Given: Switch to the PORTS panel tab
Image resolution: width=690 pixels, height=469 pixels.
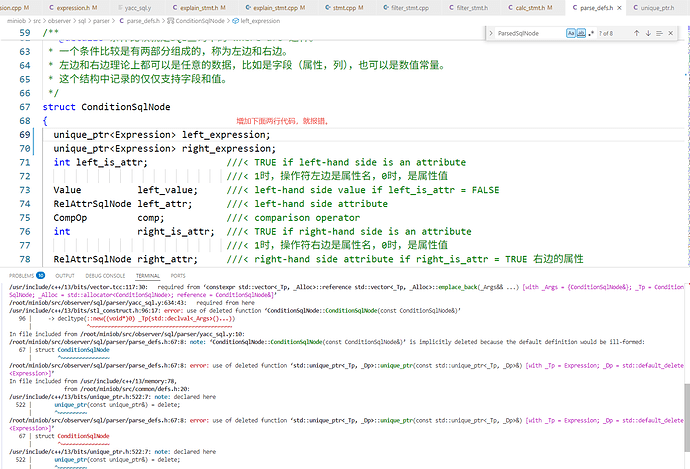Looking at the screenshot, I should point(178,275).
